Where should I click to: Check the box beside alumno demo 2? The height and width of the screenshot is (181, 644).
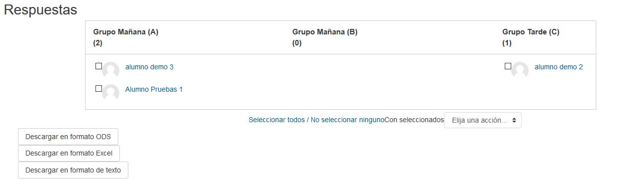tap(508, 66)
